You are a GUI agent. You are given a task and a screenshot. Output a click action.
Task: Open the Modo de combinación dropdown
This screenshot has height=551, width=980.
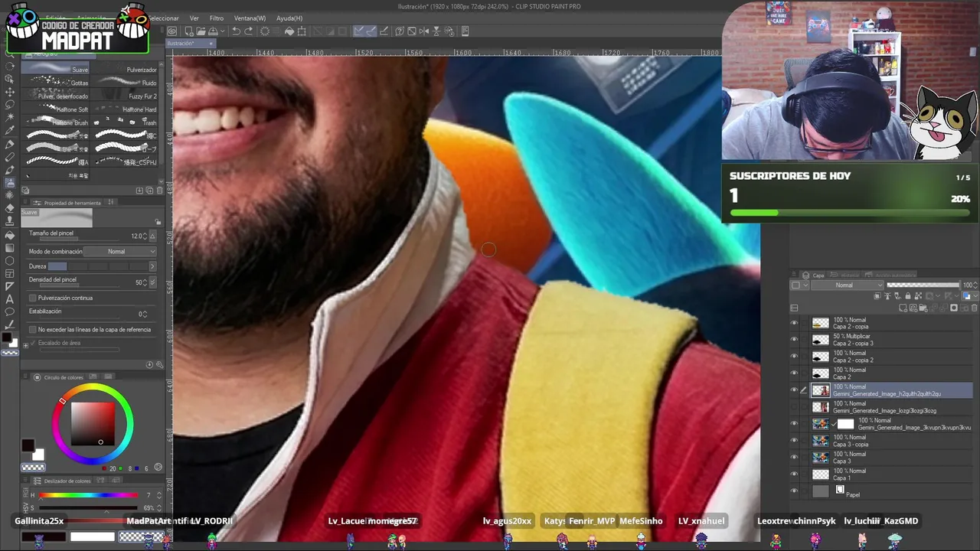click(120, 251)
